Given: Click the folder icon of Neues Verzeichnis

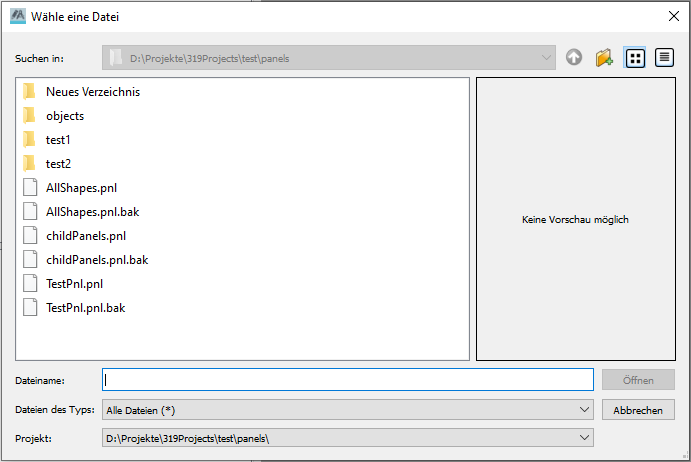Looking at the screenshot, I should click(29, 91).
